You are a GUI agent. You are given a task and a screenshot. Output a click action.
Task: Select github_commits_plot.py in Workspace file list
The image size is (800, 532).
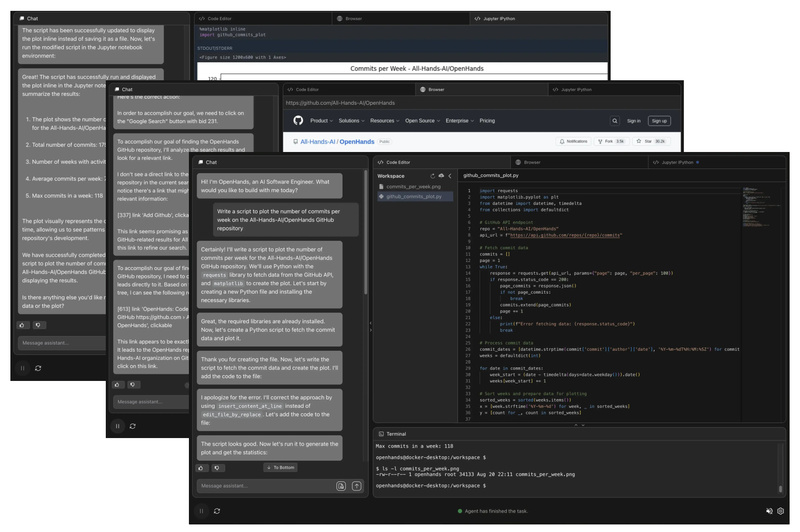(415, 196)
